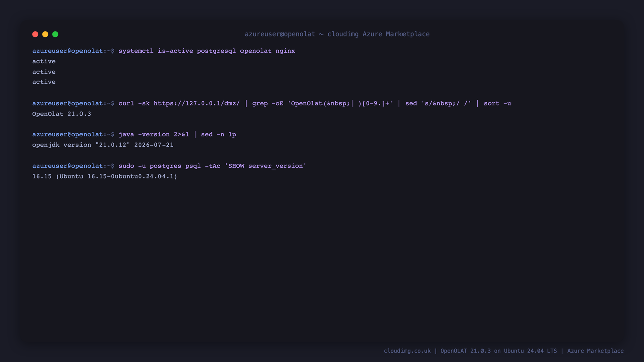Click the prompt before the java command

(x=73, y=134)
